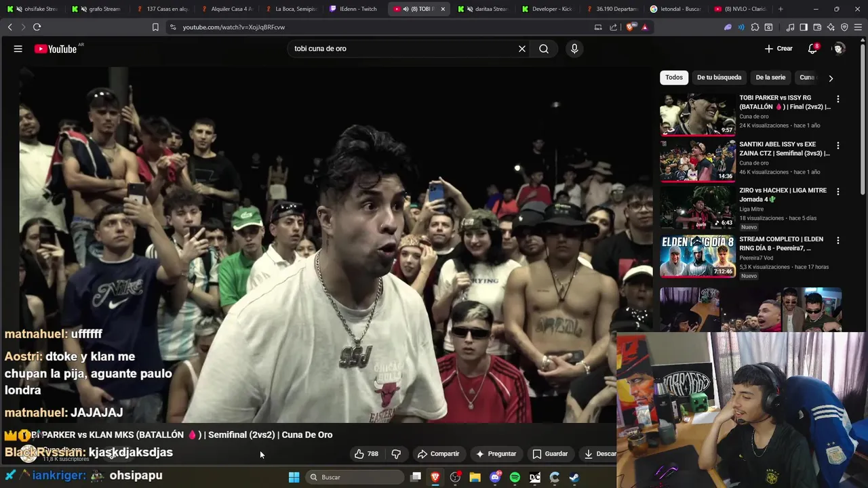The image size is (868, 488).
Task: Show more filter chips with the right arrow
Action: click(831, 78)
